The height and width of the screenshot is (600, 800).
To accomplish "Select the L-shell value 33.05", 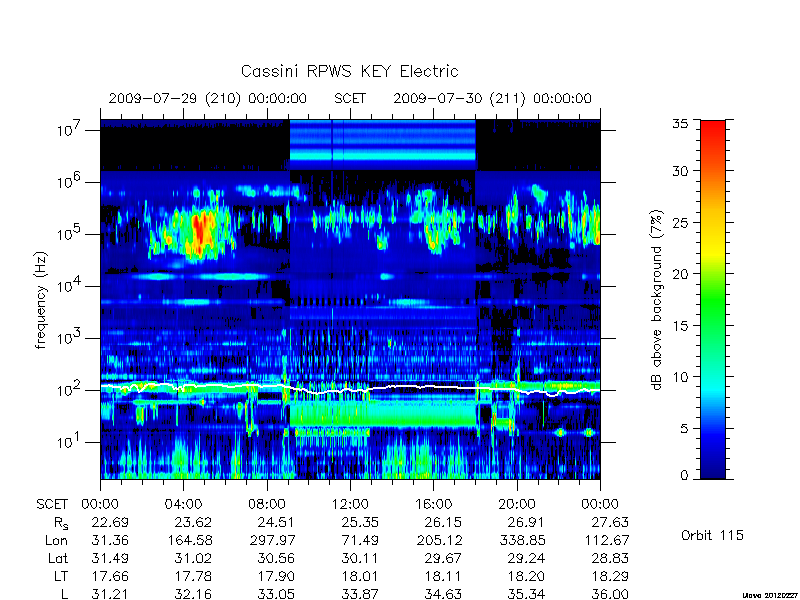I will pyautogui.click(x=276, y=594).
